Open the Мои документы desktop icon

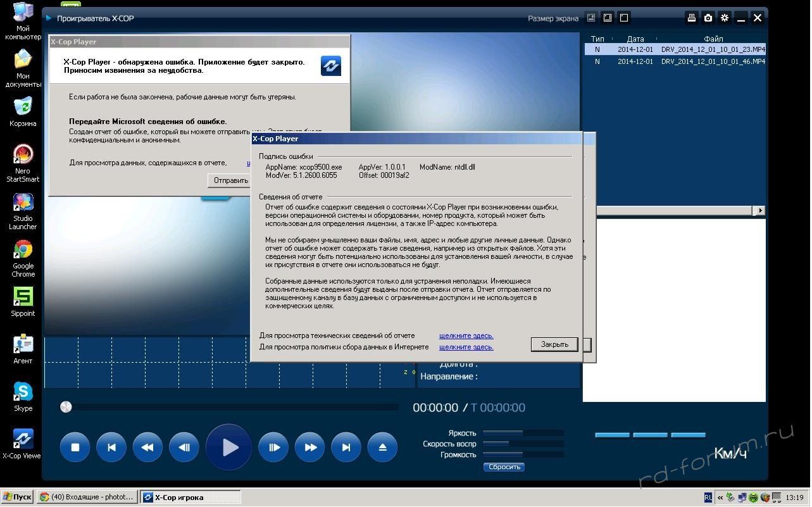[23, 68]
